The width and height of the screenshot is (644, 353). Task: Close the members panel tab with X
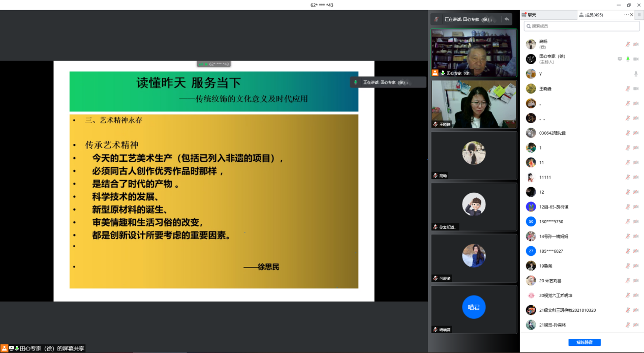632,15
